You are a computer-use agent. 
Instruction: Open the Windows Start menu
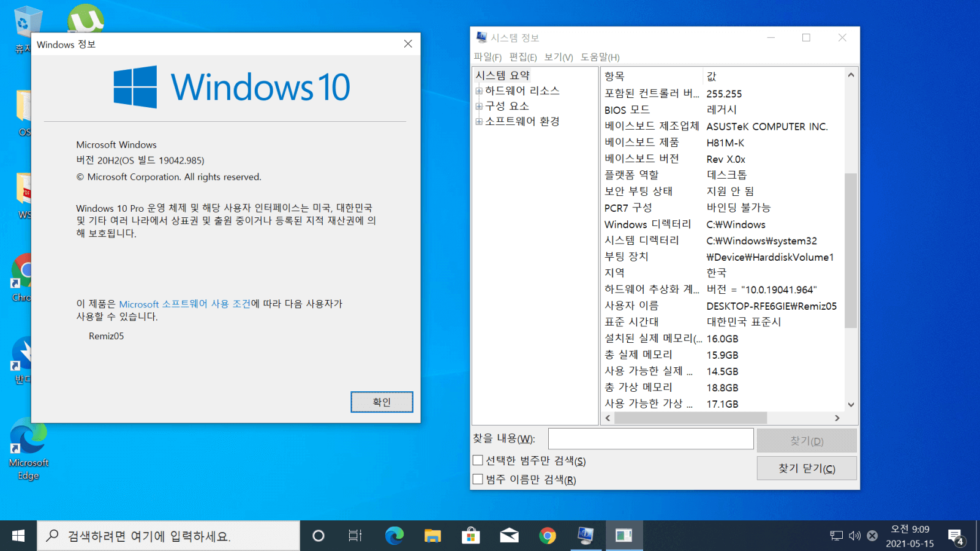click(x=18, y=536)
